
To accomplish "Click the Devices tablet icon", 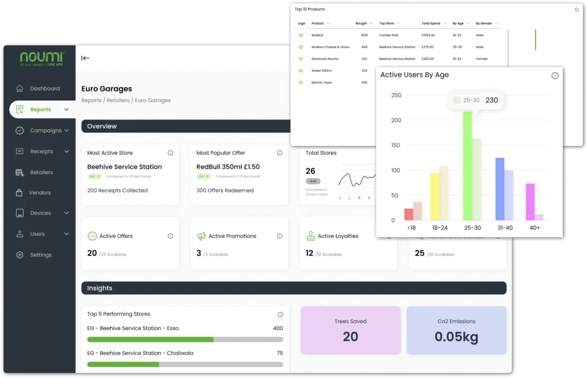I will 20,213.
